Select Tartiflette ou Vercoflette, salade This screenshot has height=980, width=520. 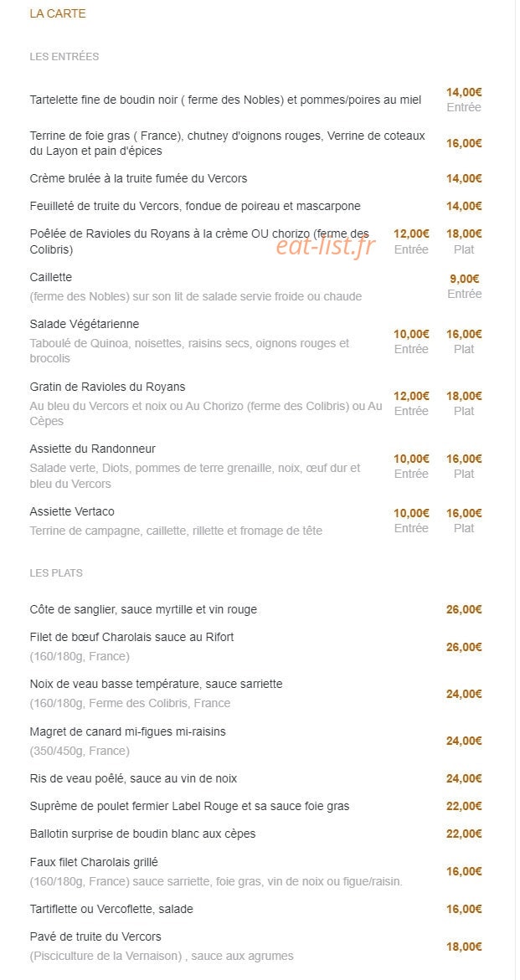coord(111,910)
